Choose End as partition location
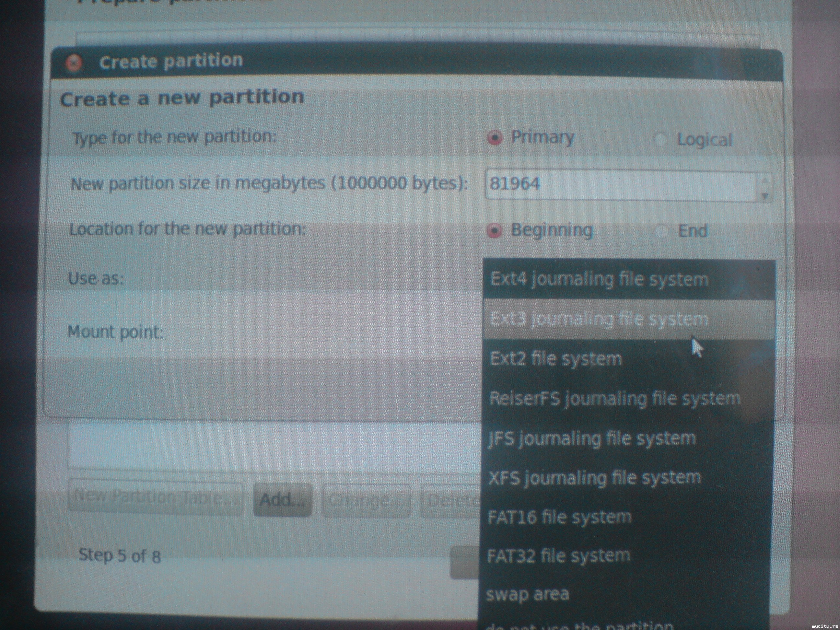Viewport: 840px width, 630px height. [661, 231]
